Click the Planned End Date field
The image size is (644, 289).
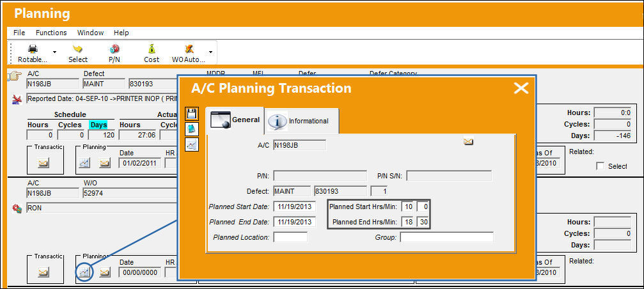pyautogui.click(x=295, y=222)
